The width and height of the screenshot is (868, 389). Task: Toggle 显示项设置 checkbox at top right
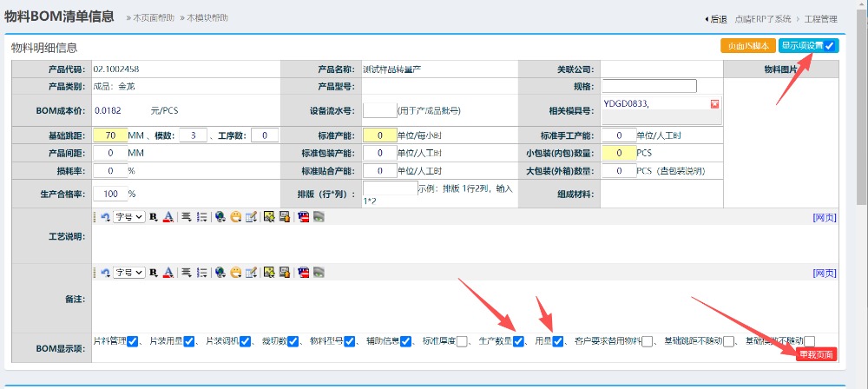pos(830,46)
